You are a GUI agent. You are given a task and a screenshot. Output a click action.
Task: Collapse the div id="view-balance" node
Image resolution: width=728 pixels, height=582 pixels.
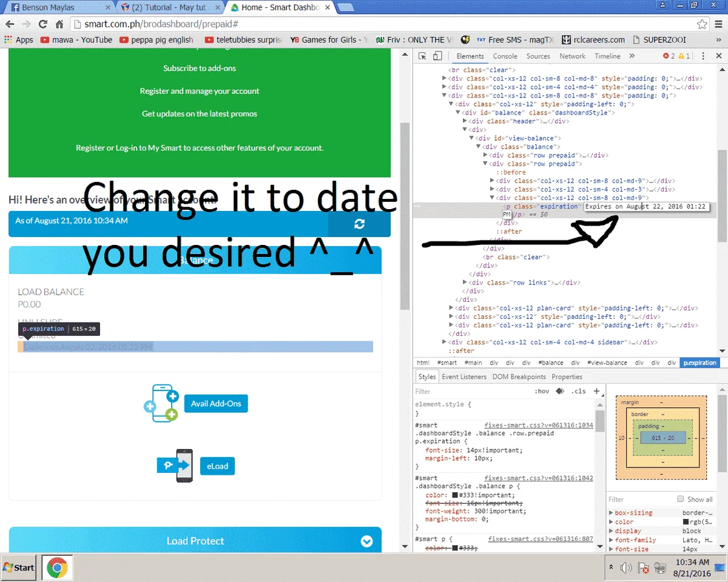(x=472, y=138)
